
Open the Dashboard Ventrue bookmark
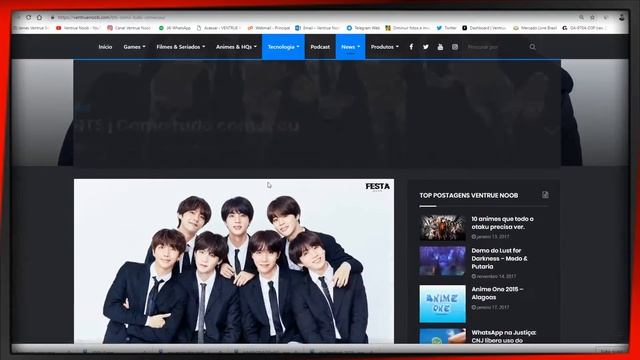tap(484, 28)
